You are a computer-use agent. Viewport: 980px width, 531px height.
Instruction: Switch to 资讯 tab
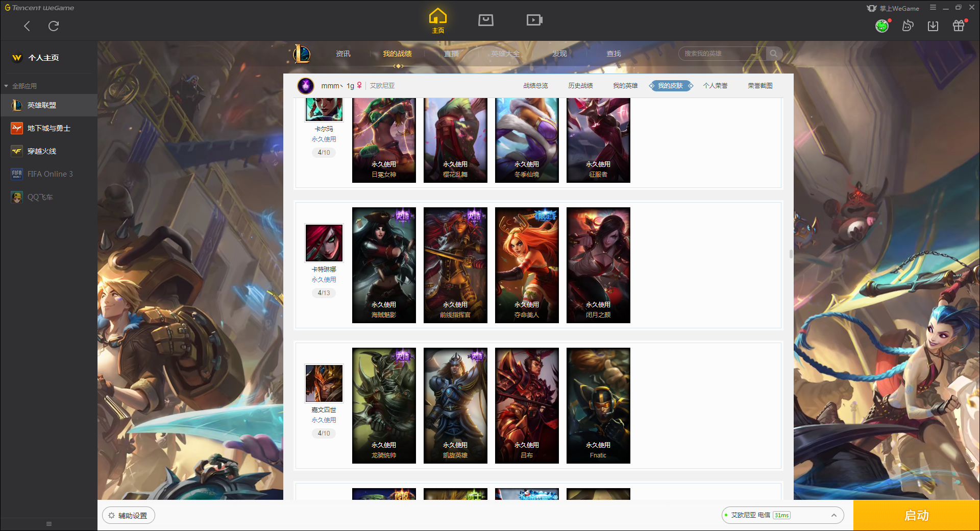(x=343, y=54)
